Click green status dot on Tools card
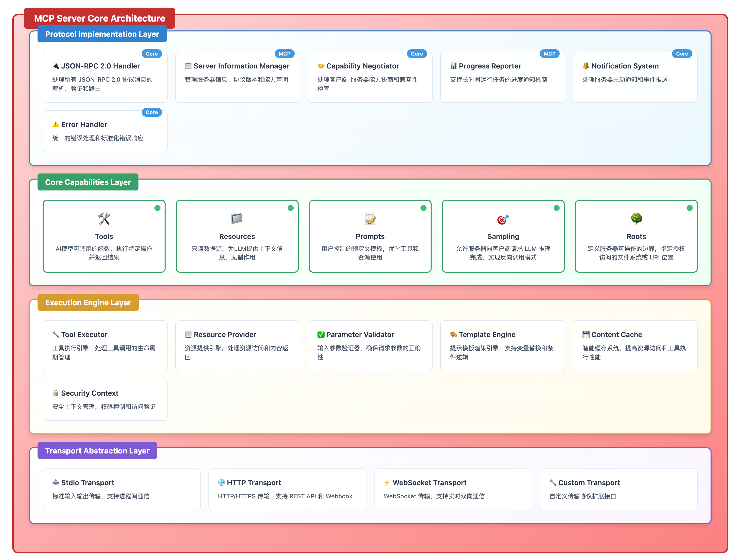 157,208
